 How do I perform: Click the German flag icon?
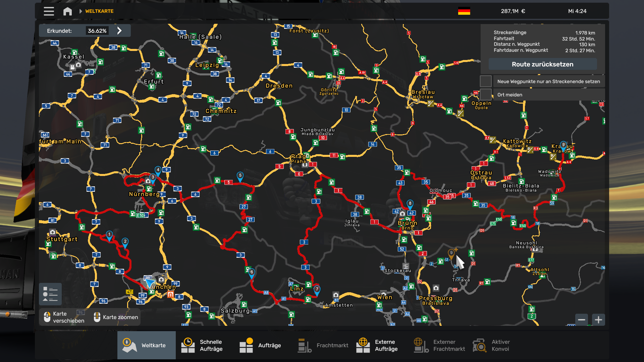[464, 11]
